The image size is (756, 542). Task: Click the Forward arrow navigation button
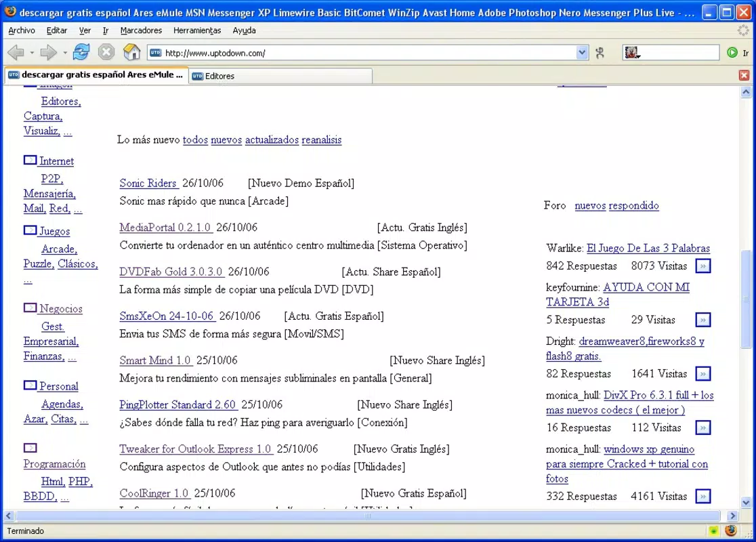point(48,52)
